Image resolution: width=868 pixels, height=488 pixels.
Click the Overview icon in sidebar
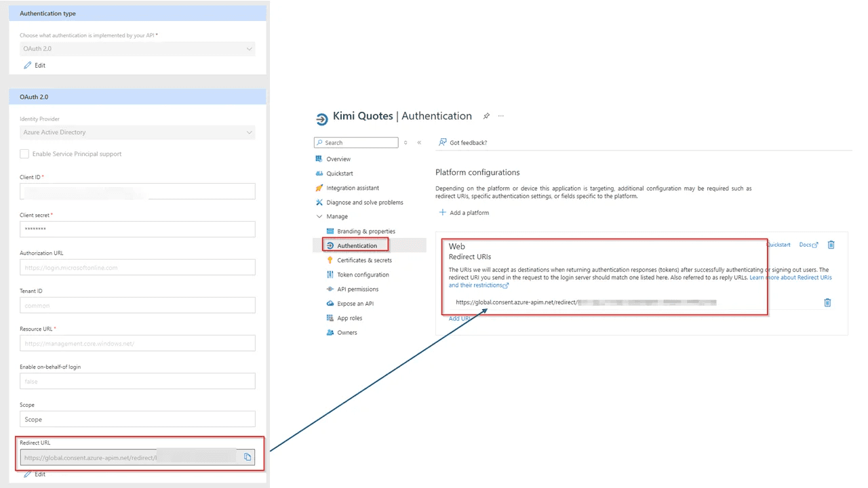[319, 159]
